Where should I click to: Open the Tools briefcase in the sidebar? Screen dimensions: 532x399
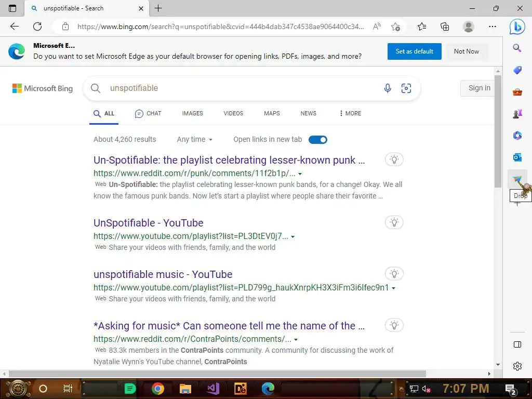[517, 92]
